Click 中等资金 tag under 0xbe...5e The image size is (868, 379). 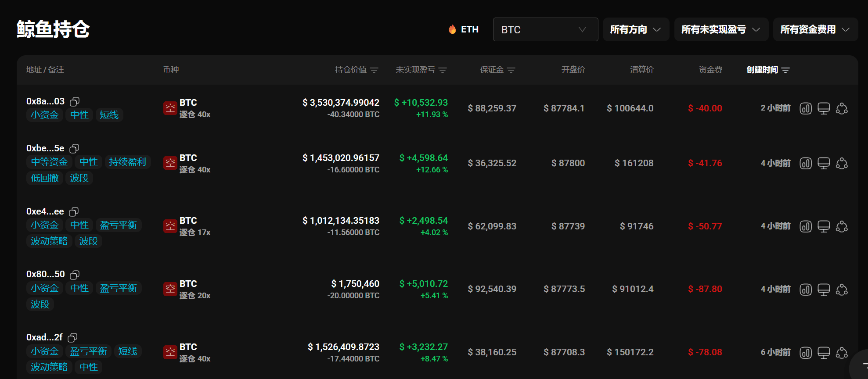tap(49, 162)
